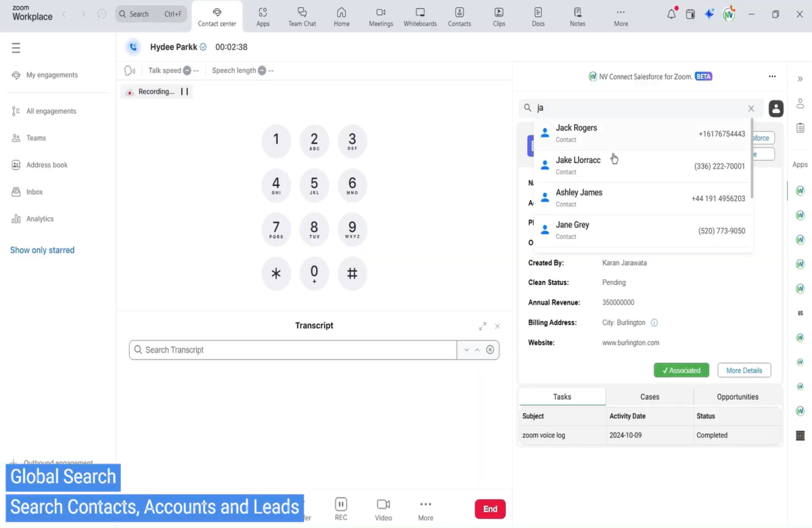
Task: Open the Whiteboards tab in top navigation
Action: (420, 17)
